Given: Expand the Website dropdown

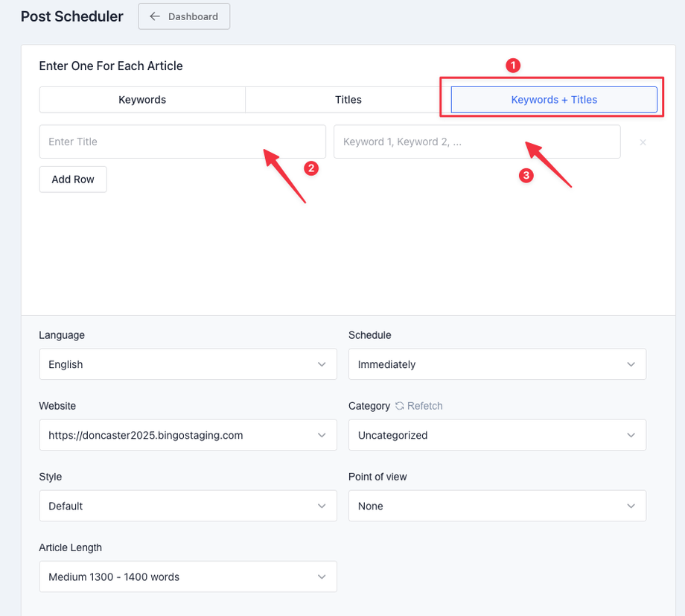Looking at the screenshot, I should click(x=188, y=435).
